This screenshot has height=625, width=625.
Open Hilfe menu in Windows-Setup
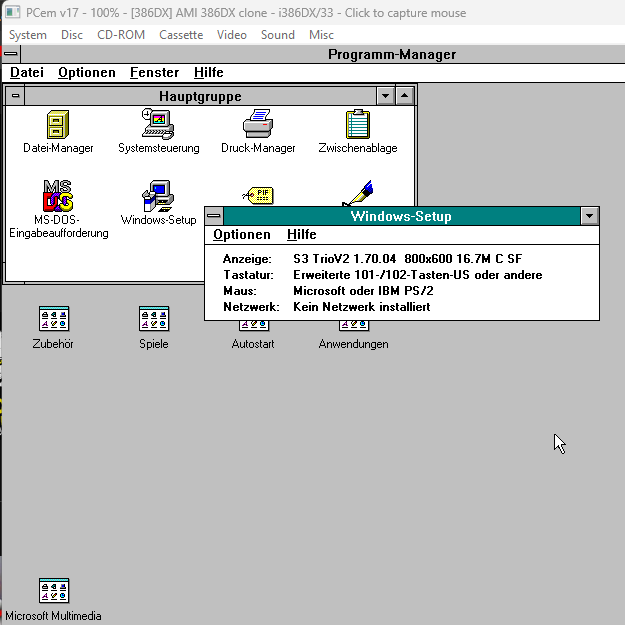click(302, 234)
